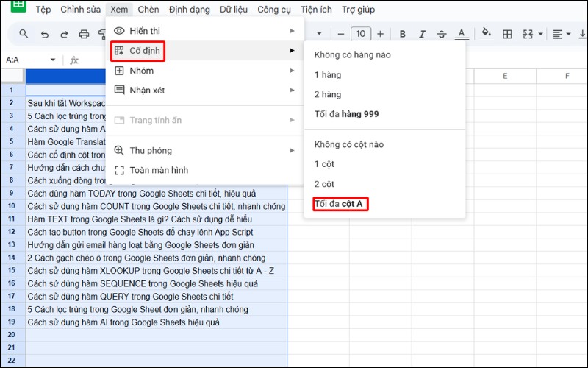Undo the last action
The height and width of the screenshot is (368, 588).
(45, 34)
